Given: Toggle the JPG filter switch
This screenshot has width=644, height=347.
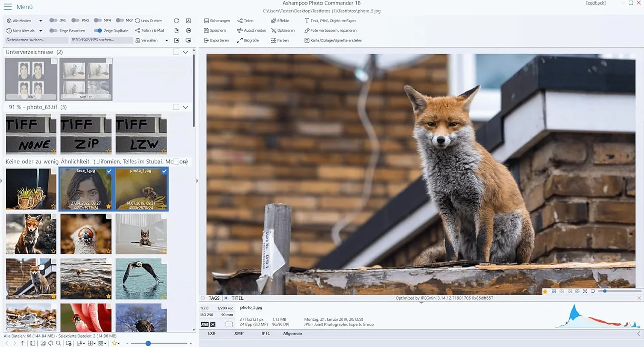Looking at the screenshot, I should [53, 21].
